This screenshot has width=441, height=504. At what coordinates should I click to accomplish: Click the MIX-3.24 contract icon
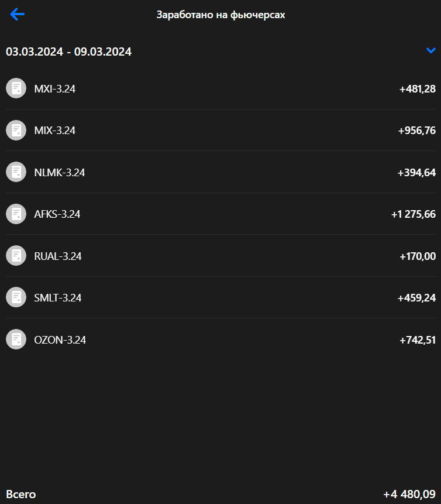click(x=16, y=130)
